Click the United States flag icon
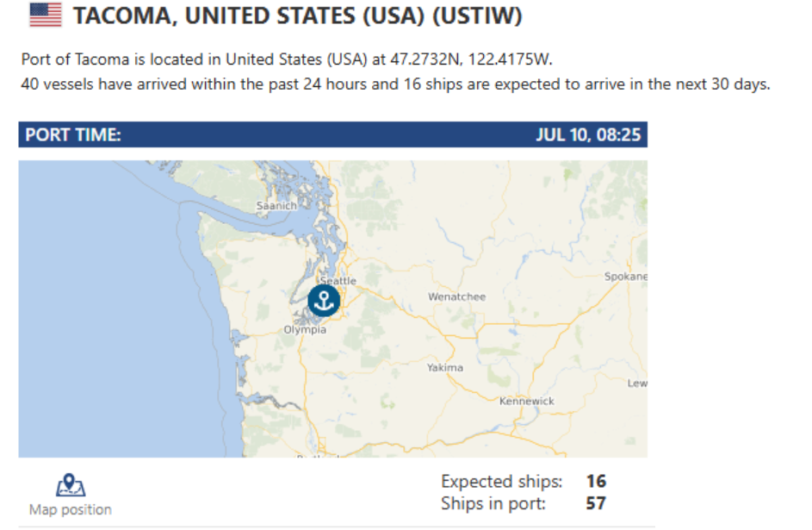This screenshot has height=530, width=812. (x=46, y=15)
